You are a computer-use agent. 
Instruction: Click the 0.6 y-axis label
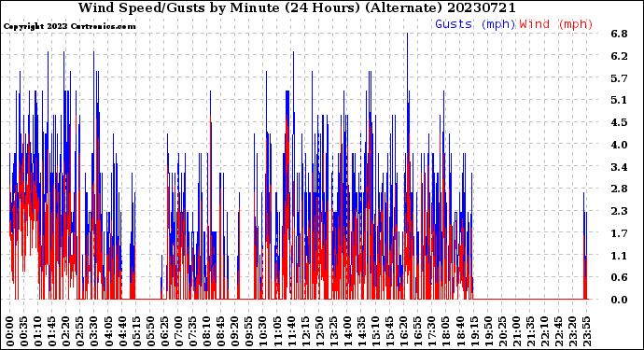(619, 278)
